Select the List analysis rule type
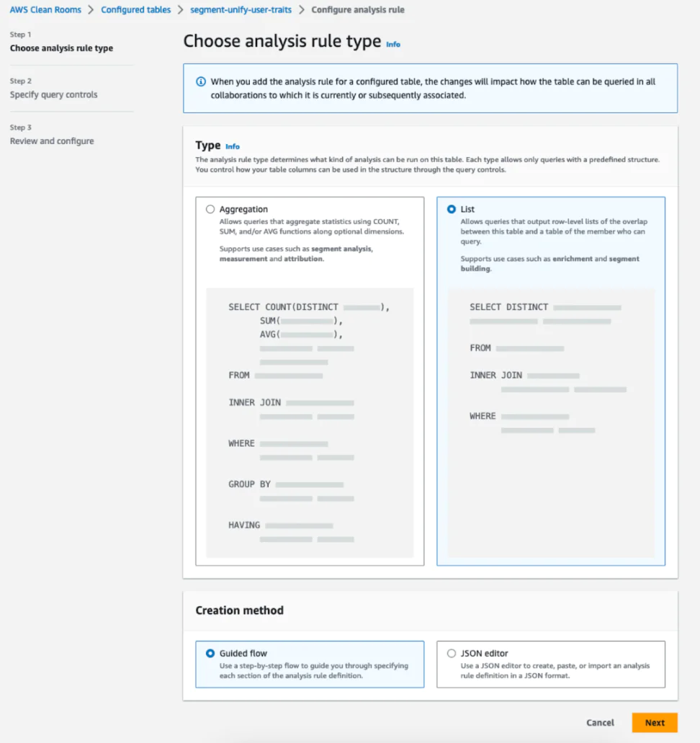The height and width of the screenshot is (743, 700). click(x=452, y=209)
